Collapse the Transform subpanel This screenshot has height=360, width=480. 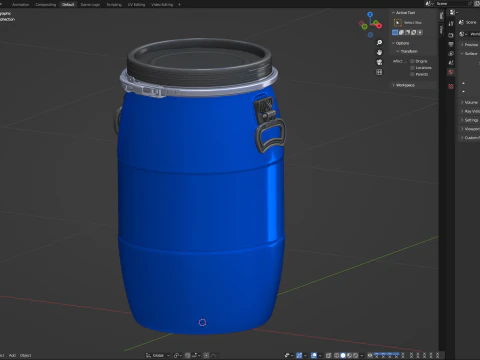tap(398, 51)
